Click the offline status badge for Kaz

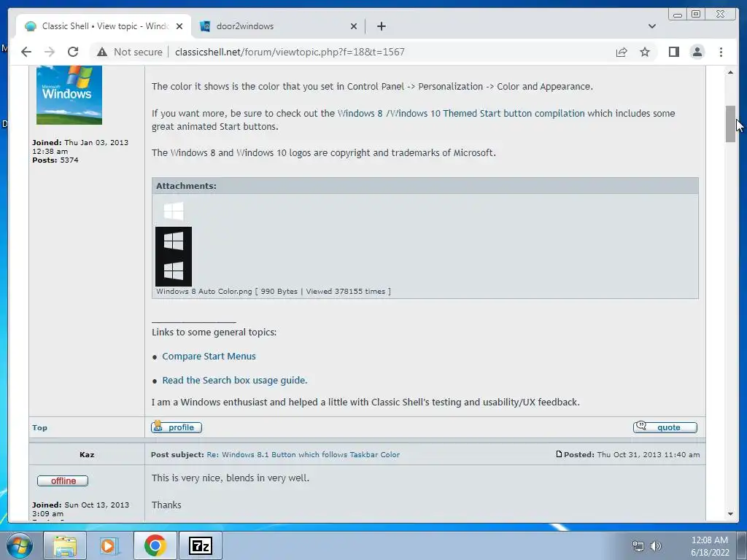coord(63,481)
